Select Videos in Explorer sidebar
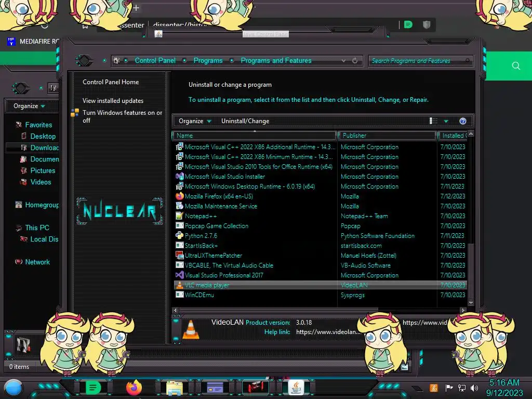The width and height of the screenshot is (532, 399). [41, 182]
